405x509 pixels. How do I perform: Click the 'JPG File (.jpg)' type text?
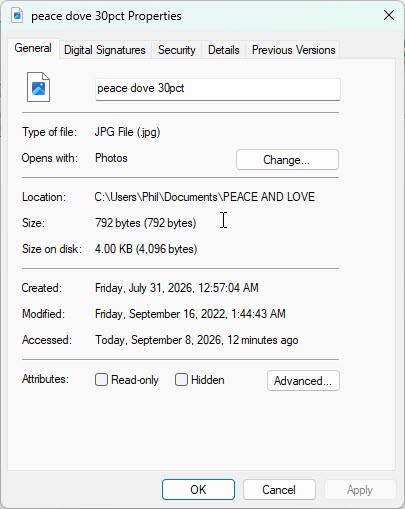tap(127, 132)
